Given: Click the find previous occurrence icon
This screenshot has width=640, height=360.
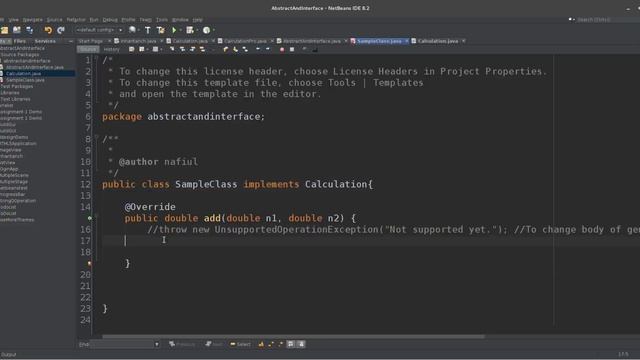Looking at the screenshot, I should pyautogui.click(x=182, y=49).
